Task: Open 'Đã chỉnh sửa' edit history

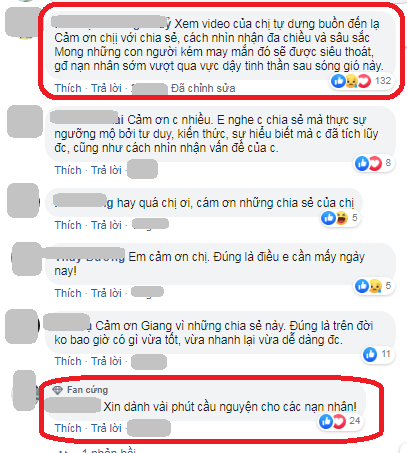Action: coord(203,88)
